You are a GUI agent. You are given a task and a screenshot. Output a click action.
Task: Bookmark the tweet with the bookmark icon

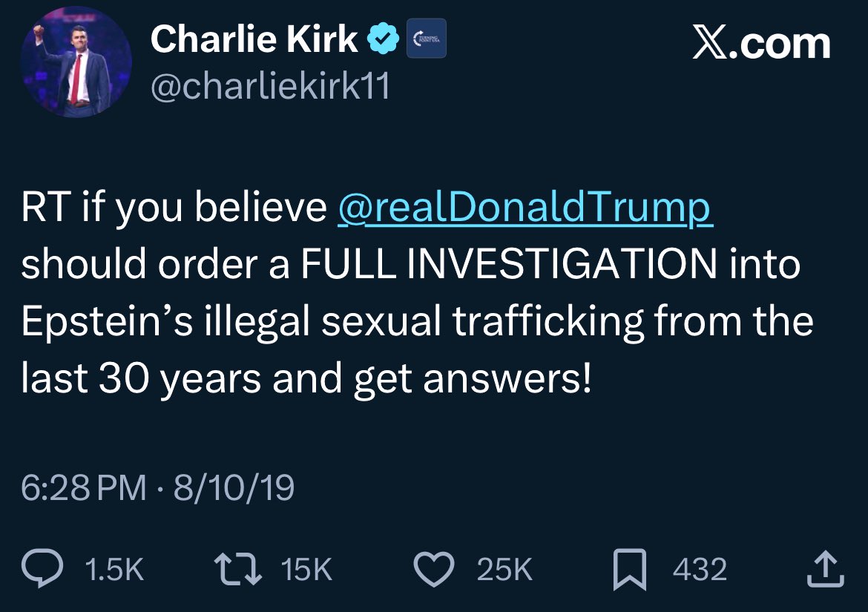[629, 570]
